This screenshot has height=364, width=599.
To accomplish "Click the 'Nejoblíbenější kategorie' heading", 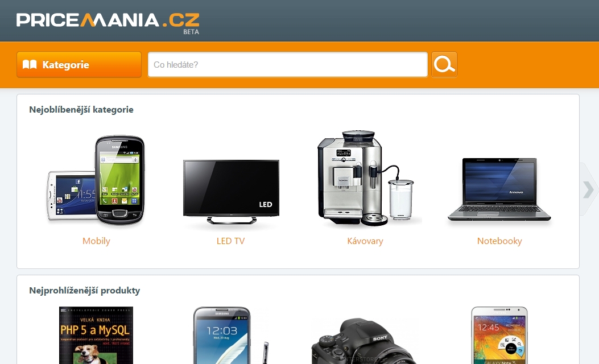I will tap(81, 110).
